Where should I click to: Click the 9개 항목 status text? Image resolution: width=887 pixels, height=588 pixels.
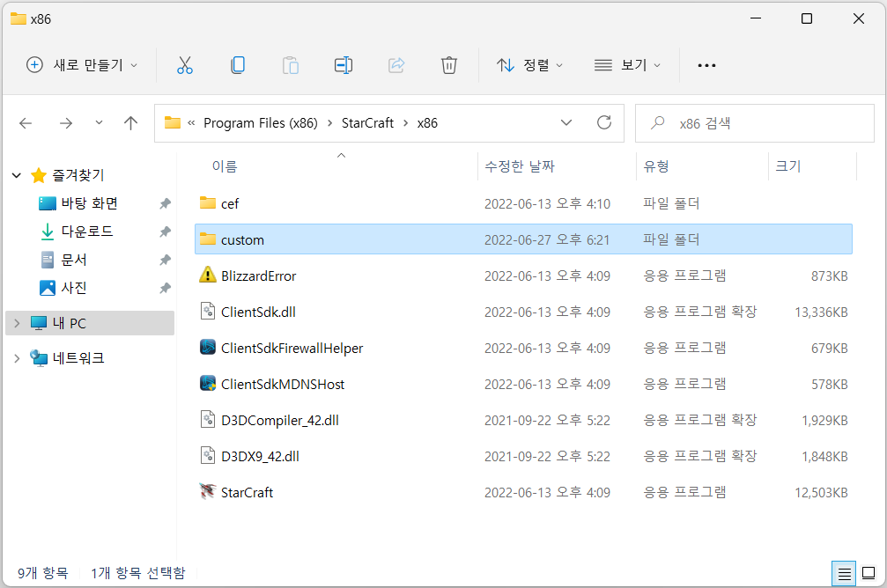pos(42,573)
